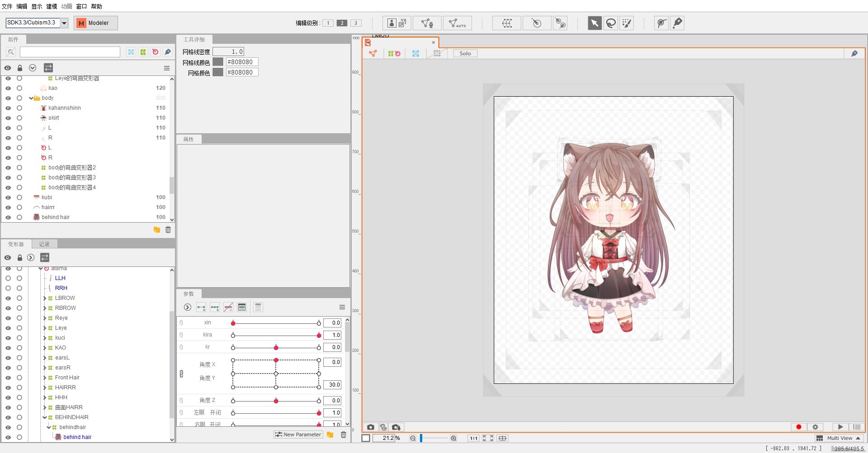Open the 编辑 menu

tap(22, 6)
